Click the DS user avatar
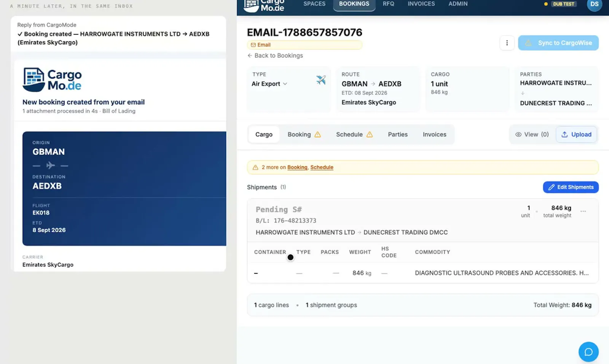The height and width of the screenshot is (364, 609). (594, 5)
